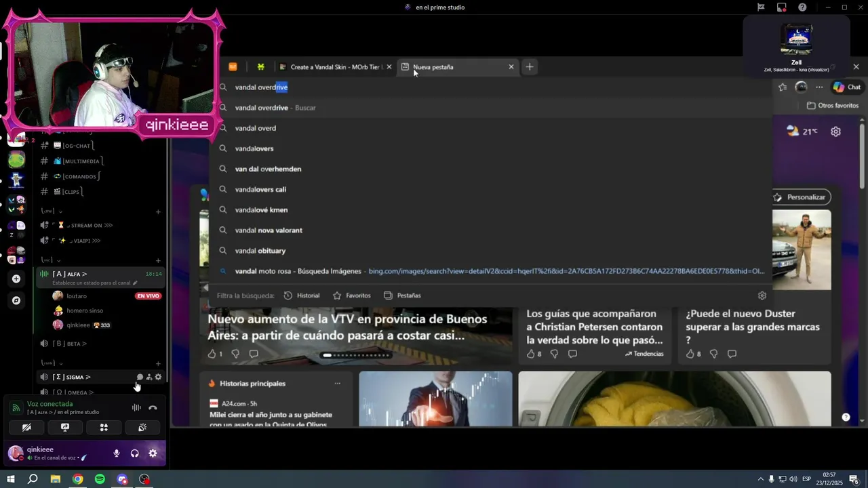Open the page help question icon
Image resolution: width=868 pixels, height=488 pixels.
[x=846, y=417]
